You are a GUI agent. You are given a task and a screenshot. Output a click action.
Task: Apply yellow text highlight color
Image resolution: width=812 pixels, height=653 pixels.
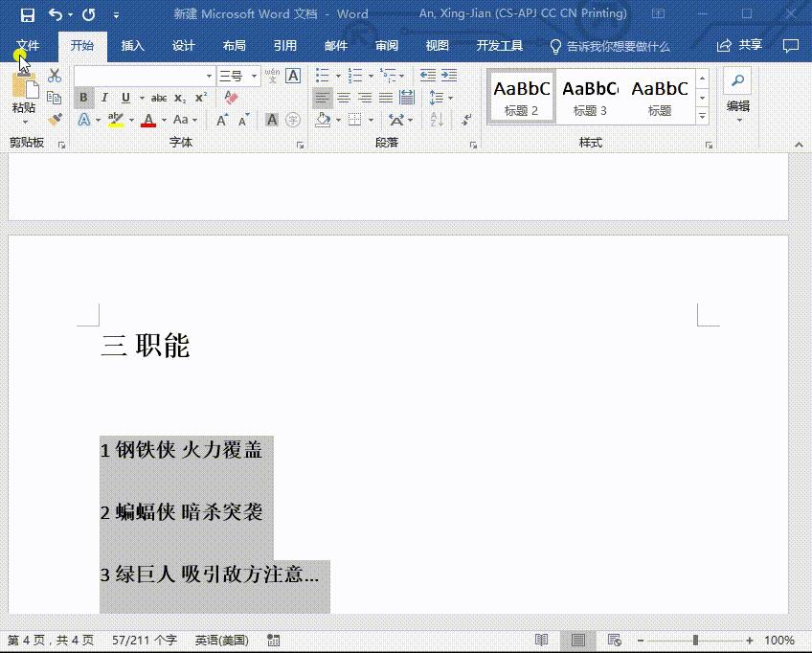pos(113,119)
